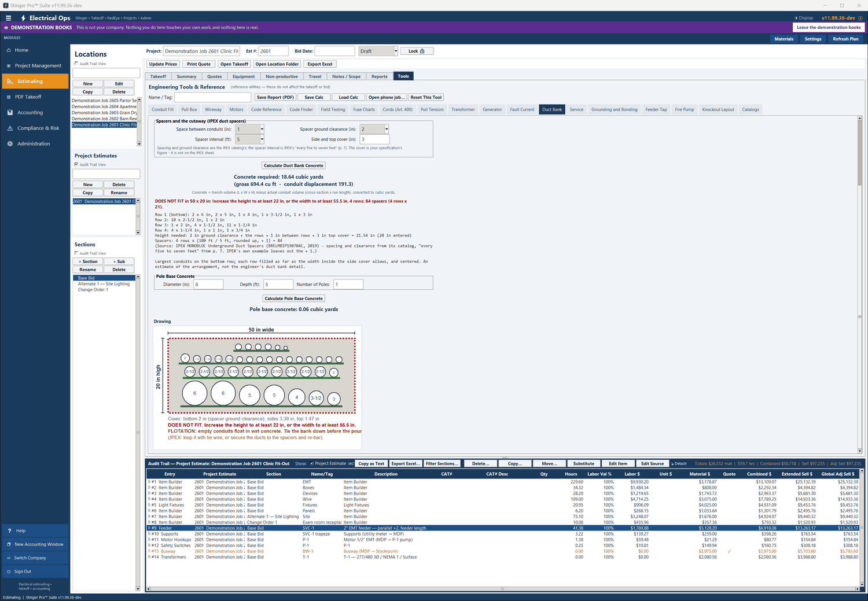
Task: Enable Audit Trail View under Sections
Action: click(76, 253)
